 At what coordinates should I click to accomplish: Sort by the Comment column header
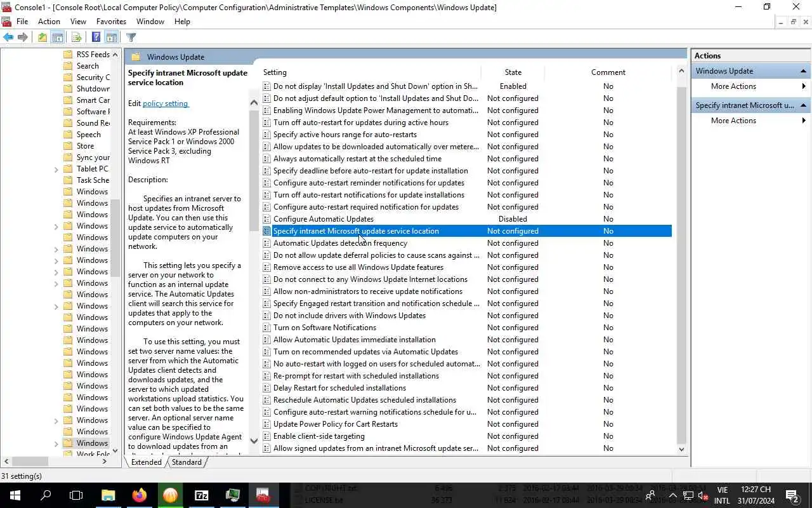(608, 72)
